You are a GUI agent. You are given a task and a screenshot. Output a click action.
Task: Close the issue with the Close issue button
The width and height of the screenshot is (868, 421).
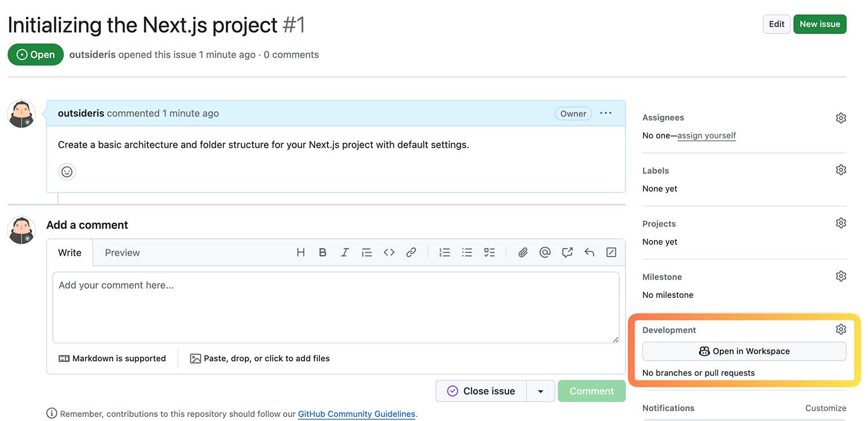[481, 391]
